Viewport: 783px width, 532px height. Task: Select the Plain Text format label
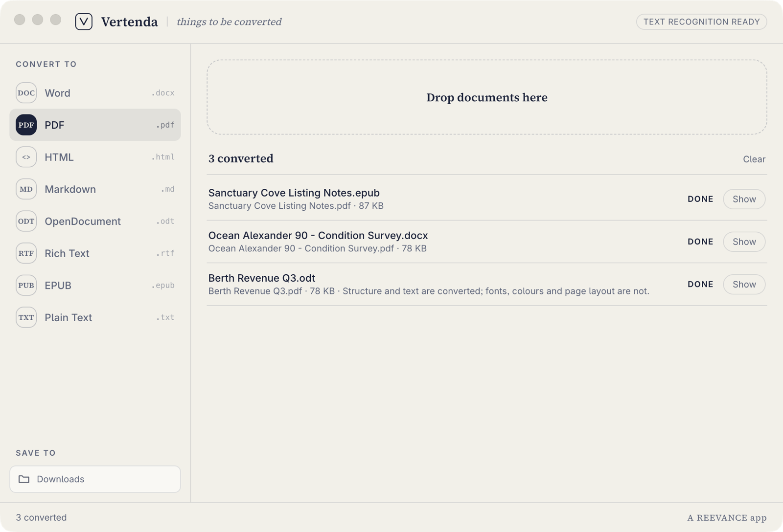tap(68, 317)
